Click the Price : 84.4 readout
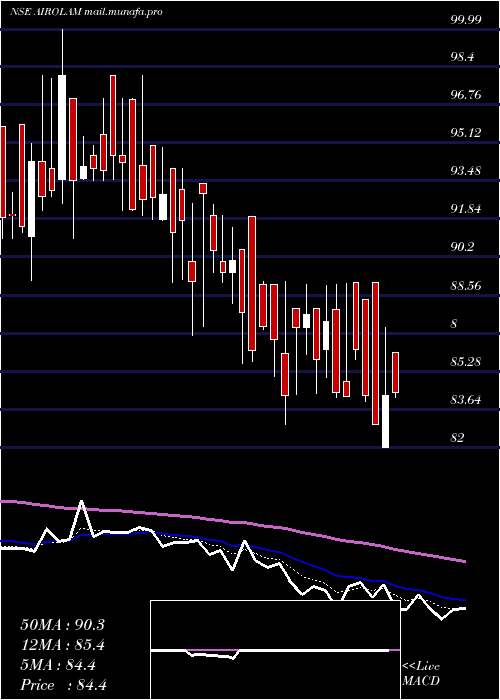 tap(63, 685)
